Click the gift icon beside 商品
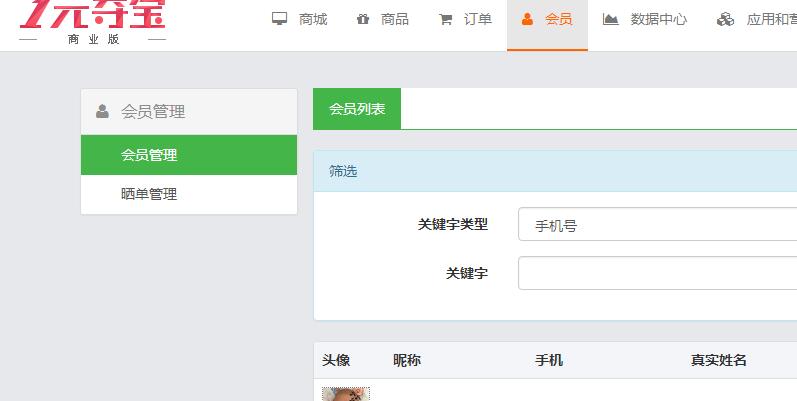Image resolution: width=797 pixels, height=401 pixels. click(x=362, y=19)
